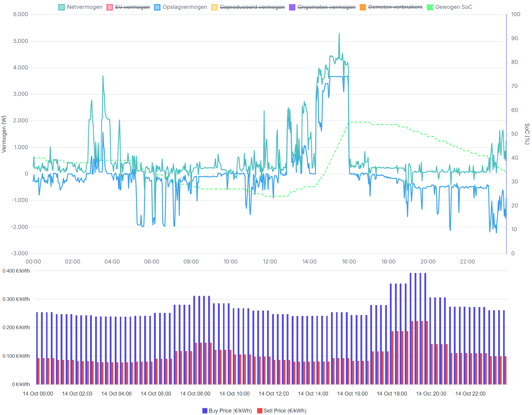The width and height of the screenshot is (532, 415).
Task: Click the yellow Geproduceerd vermogen swatch
Action: [x=214, y=7]
